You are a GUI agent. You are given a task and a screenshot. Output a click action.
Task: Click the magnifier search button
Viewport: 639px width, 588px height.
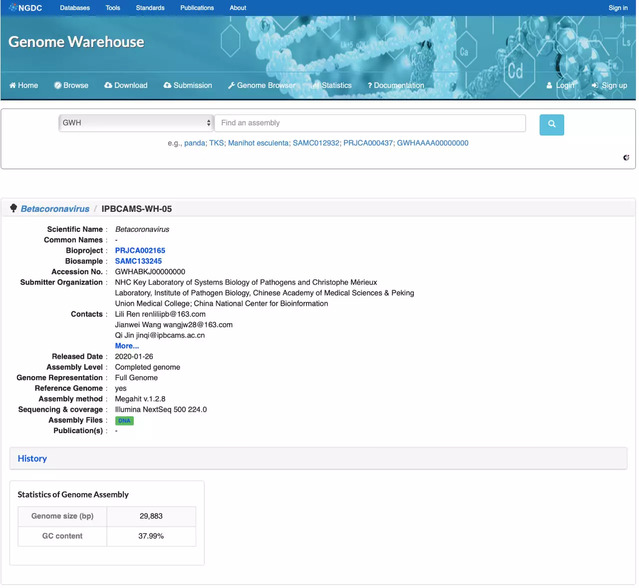[x=551, y=124]
